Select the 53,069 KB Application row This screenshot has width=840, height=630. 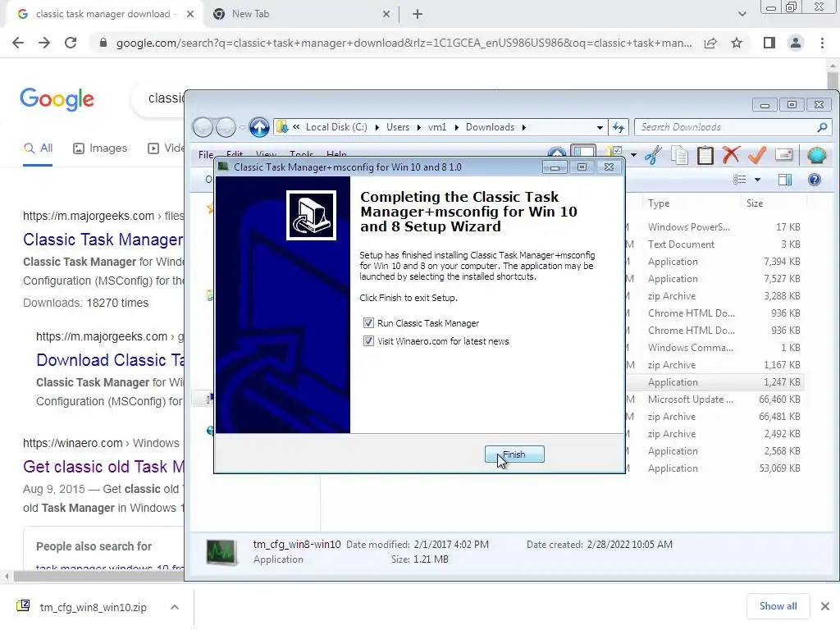point(715,468)
